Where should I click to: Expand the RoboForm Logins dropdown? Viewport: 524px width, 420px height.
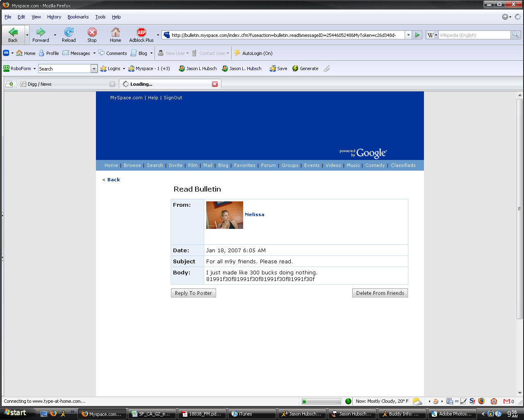pos(124,68)
